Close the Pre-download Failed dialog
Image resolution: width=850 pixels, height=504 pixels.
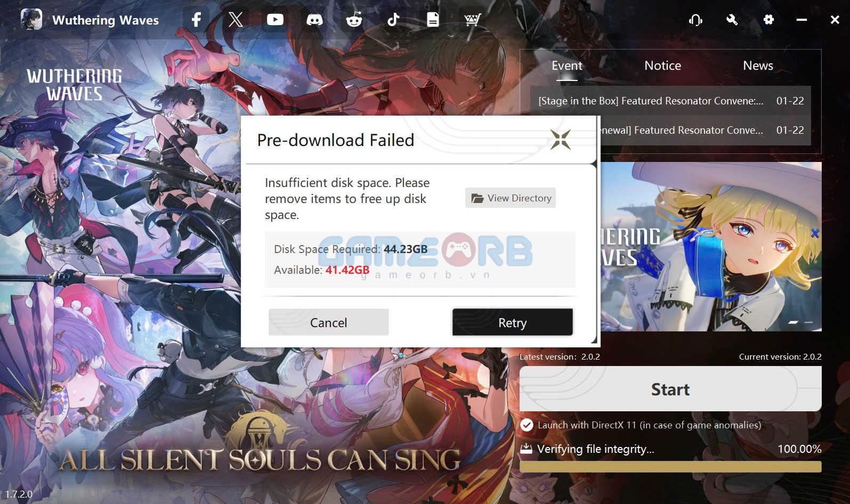click(x=561, y=140)
